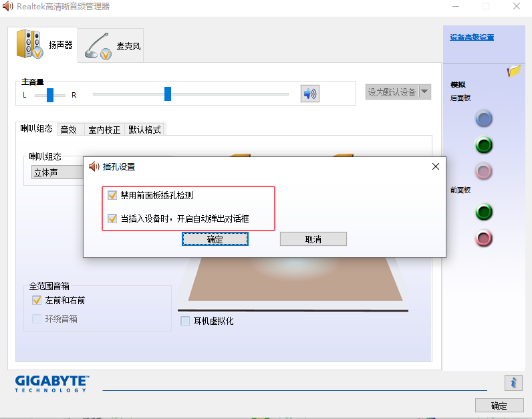Click the L/R balance slider handle

click(x=50, y=95)
